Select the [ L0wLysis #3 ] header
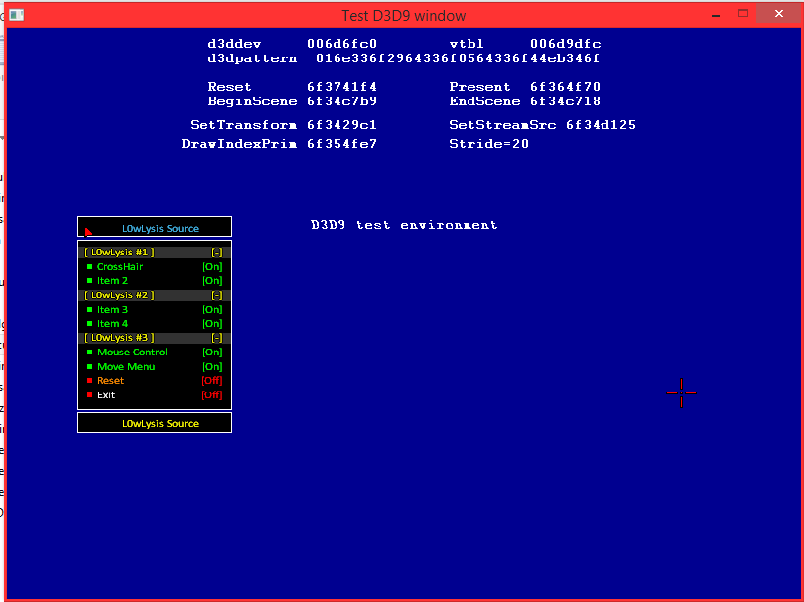 coord(119,338)
